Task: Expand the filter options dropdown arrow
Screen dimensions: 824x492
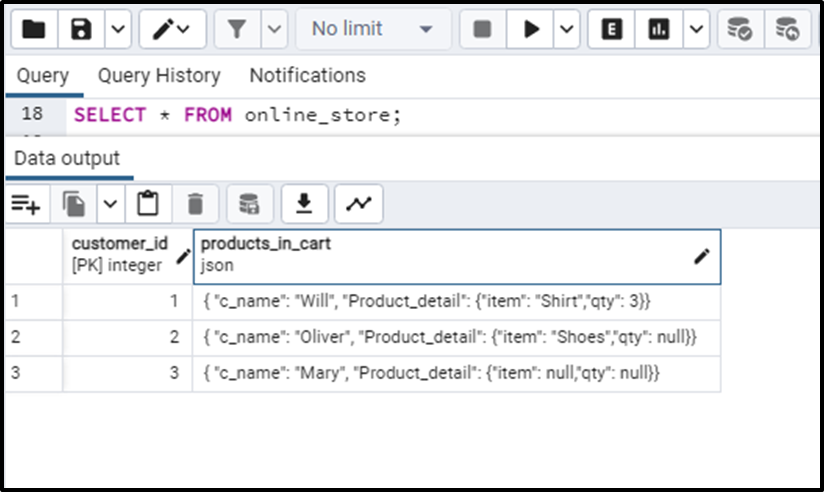Action: pyautogui.click(x=274, y=29)
